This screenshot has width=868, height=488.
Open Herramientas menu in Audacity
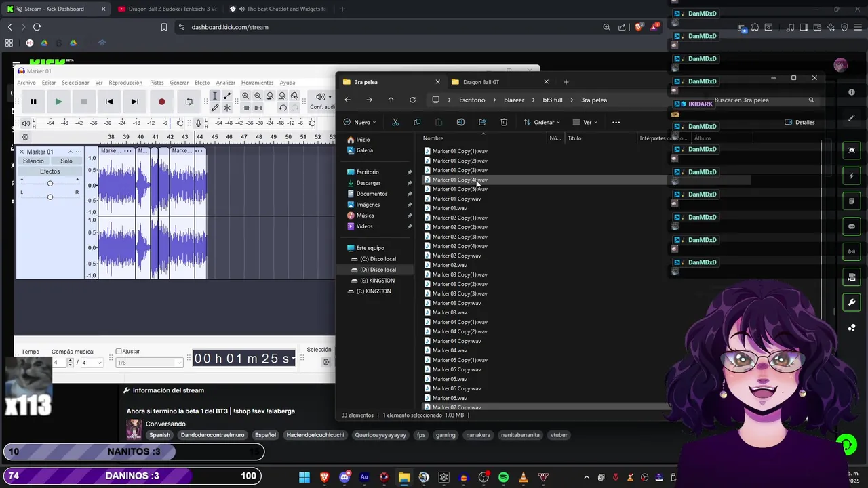(x=257, y=83)
